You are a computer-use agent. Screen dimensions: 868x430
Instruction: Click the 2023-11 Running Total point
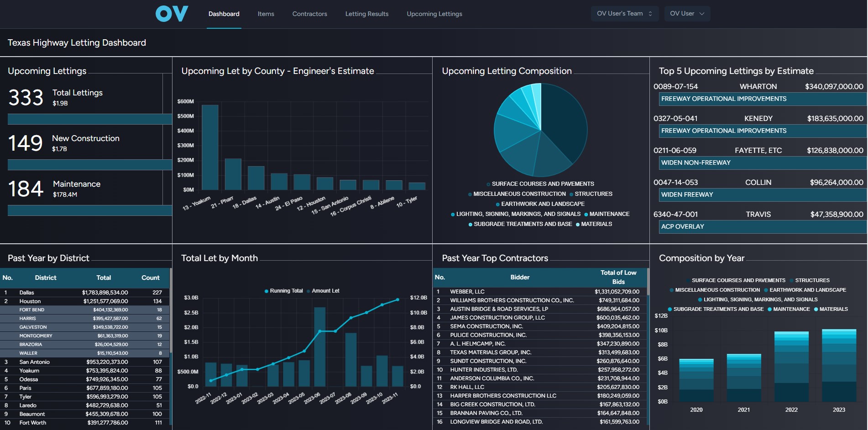397,299
